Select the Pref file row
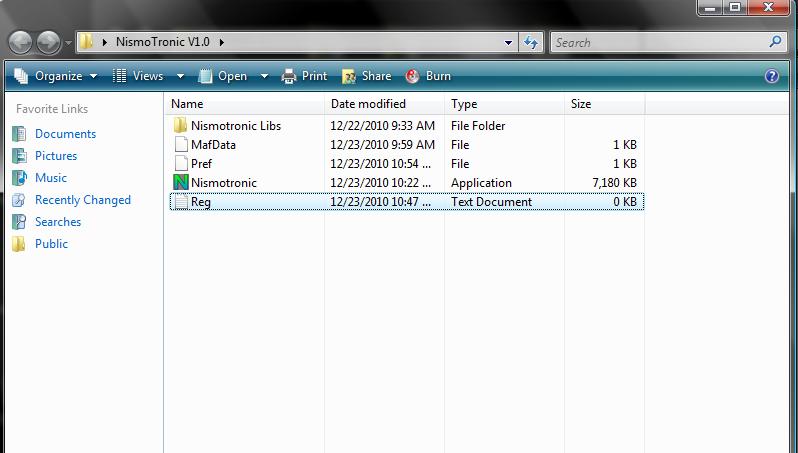798x453 pixels. pos(201,164)
